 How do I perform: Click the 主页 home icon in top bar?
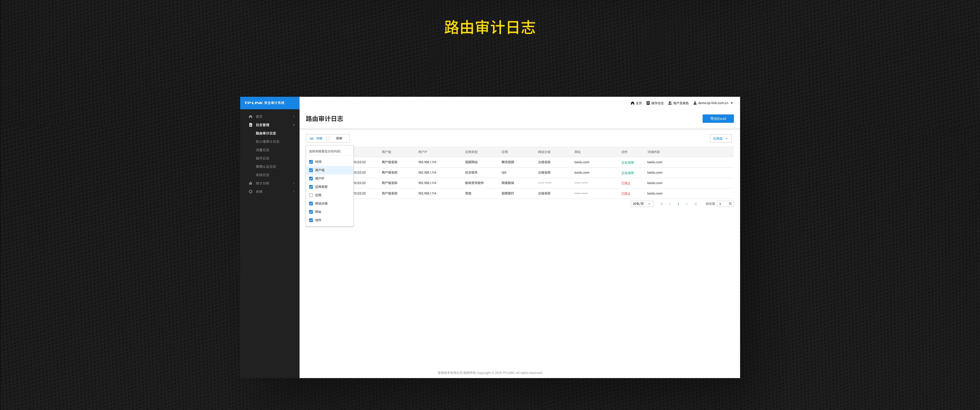point(632,103)
